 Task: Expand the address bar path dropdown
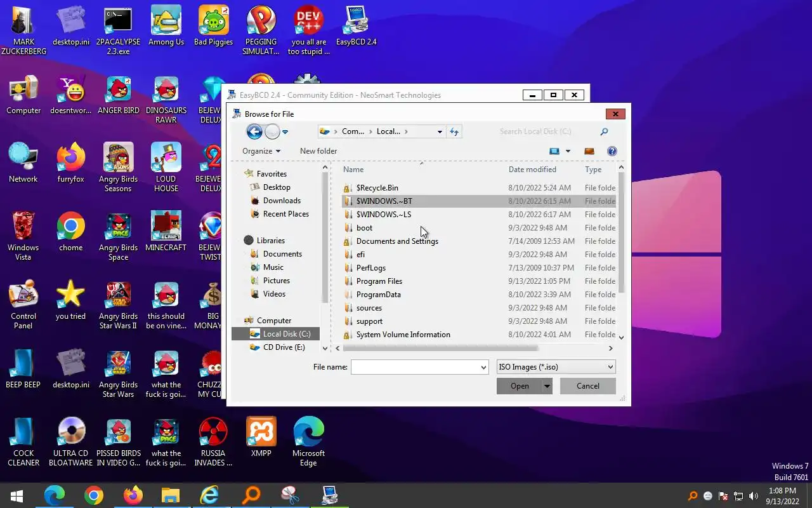pos(440,131)
